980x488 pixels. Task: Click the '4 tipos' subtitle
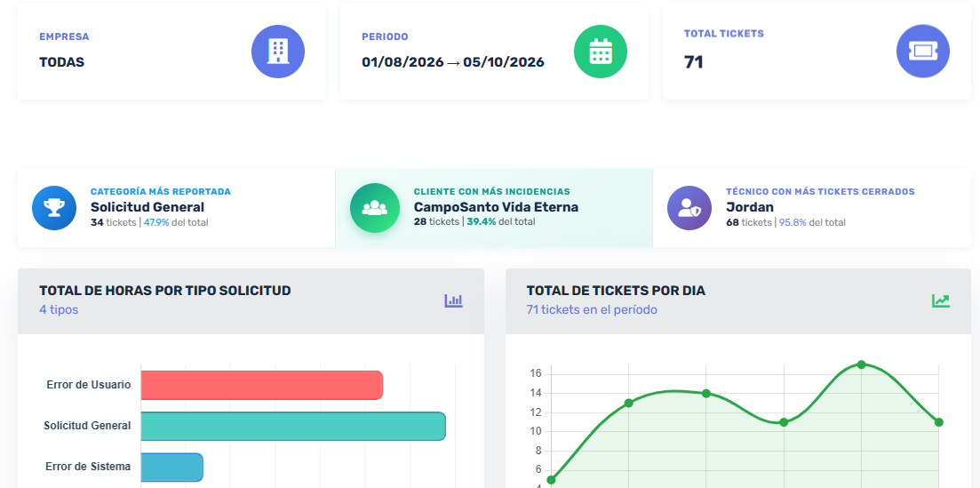59,309
